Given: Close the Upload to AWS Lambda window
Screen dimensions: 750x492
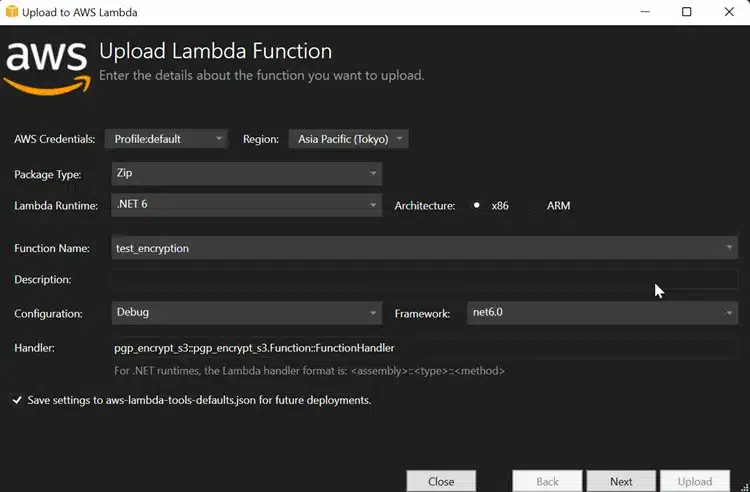Looking at the screenshot, I should 729,11.
